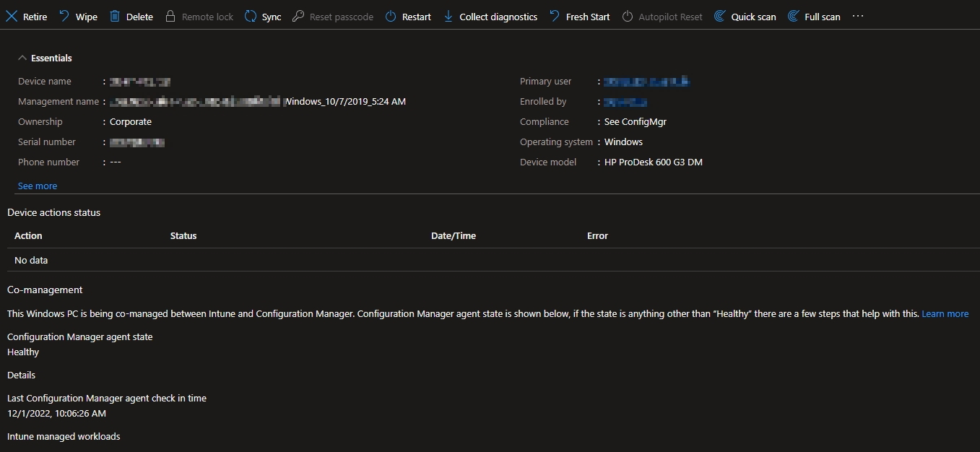Select the Delete label in toolbar
980x452 pixels.
tap(139, 17)
